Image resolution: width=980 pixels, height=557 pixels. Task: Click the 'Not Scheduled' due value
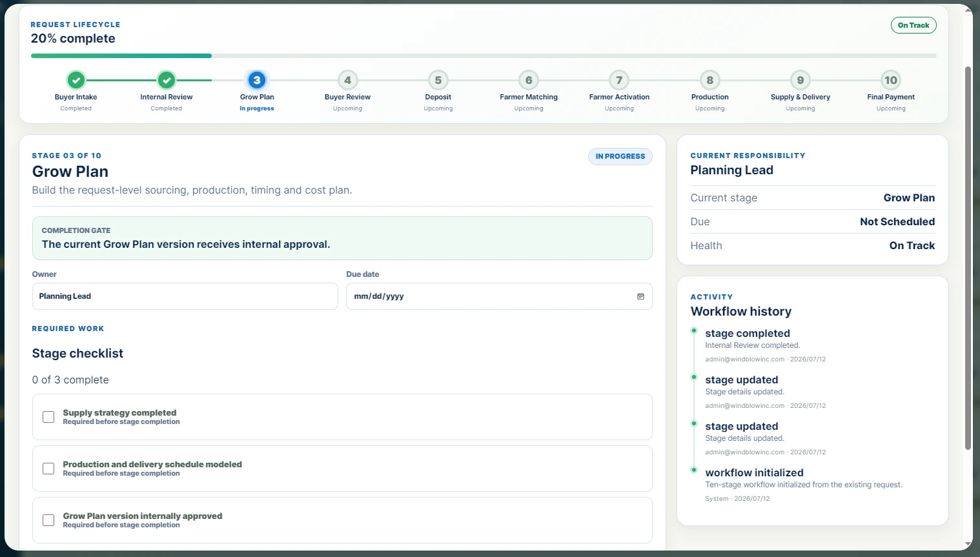[x=897, y=221]
